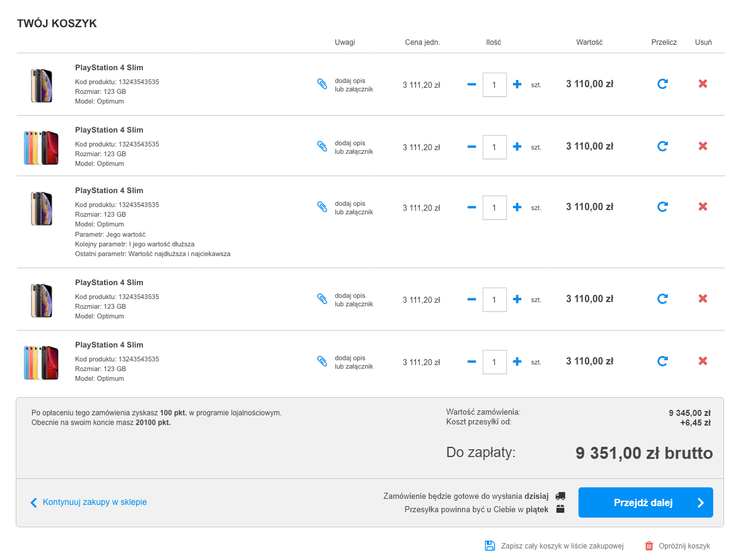Focus the quantity field in last cart row
Viewport: 735px width, 560px height.
[x=495, y=361]
